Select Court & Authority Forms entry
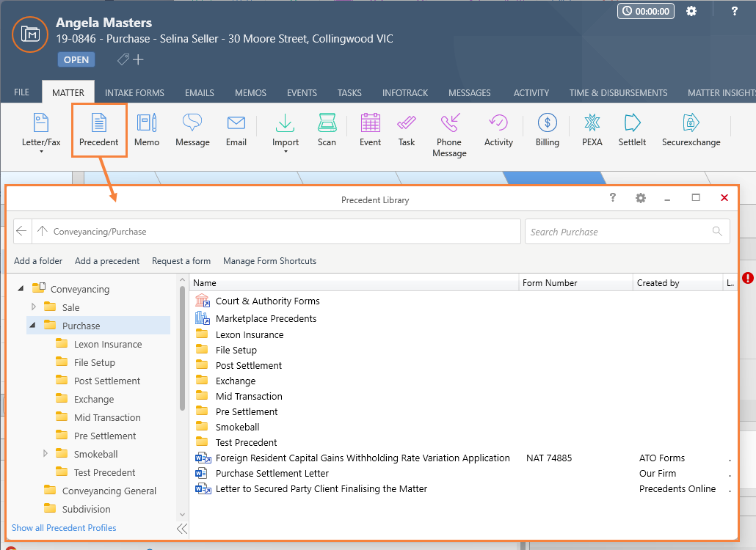756x550 pixels. (268, 301)
